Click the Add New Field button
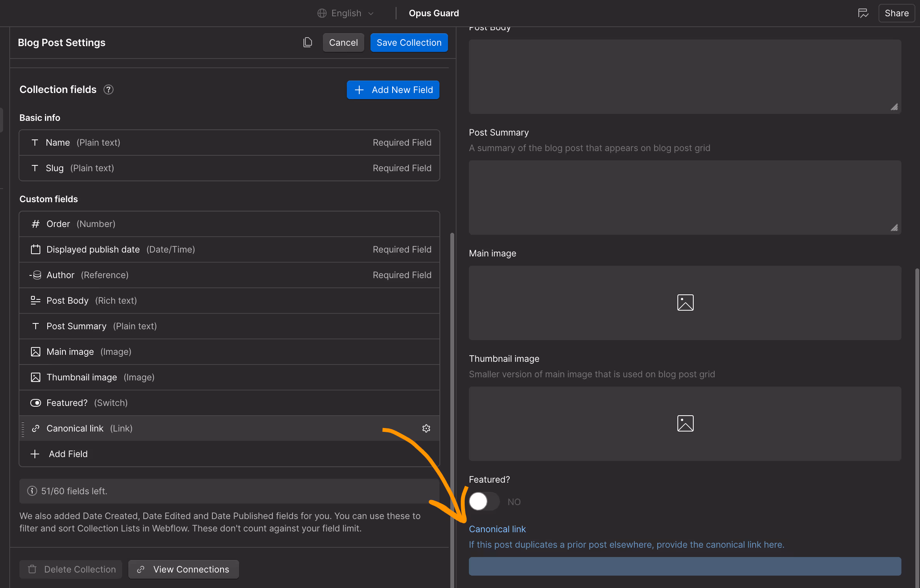The image size is (920, 588). click(x=393, y=90)
